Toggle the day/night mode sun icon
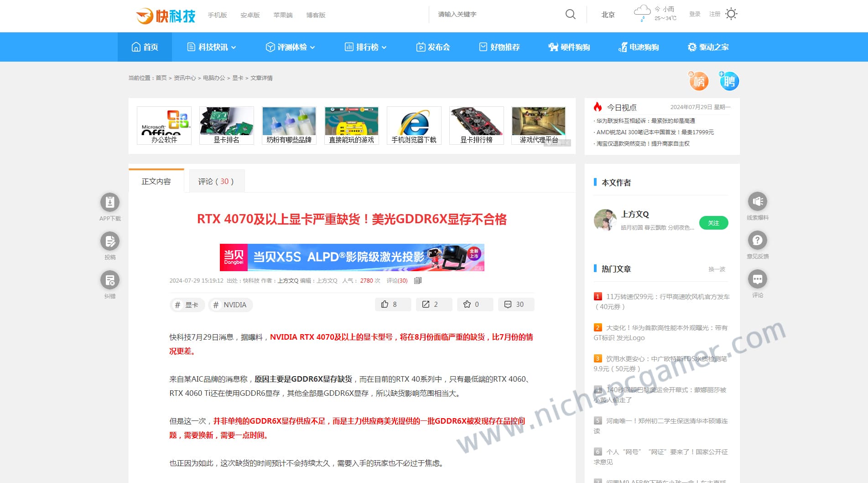Viewport: 868px width, 483px height. [731, 14]
